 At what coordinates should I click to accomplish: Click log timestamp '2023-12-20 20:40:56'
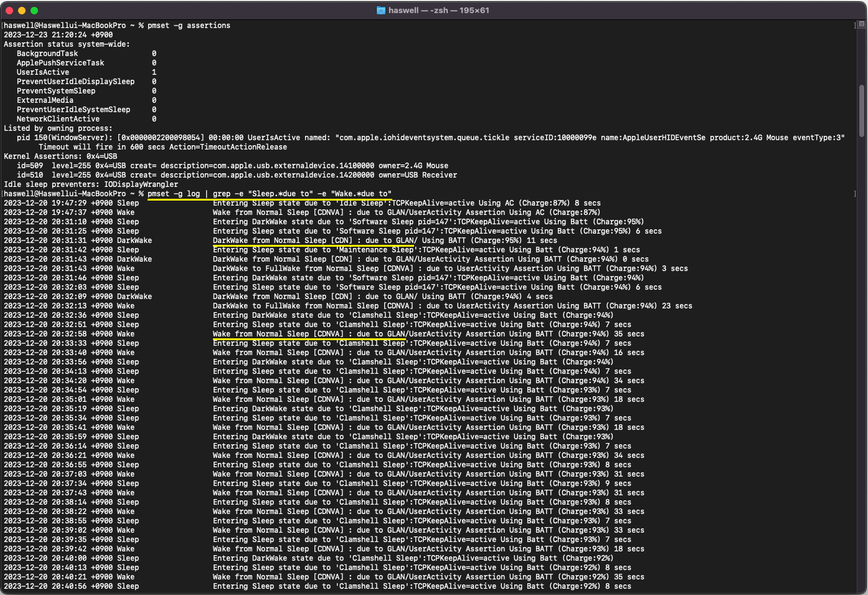pyautogui.click(x=45, y=586)
